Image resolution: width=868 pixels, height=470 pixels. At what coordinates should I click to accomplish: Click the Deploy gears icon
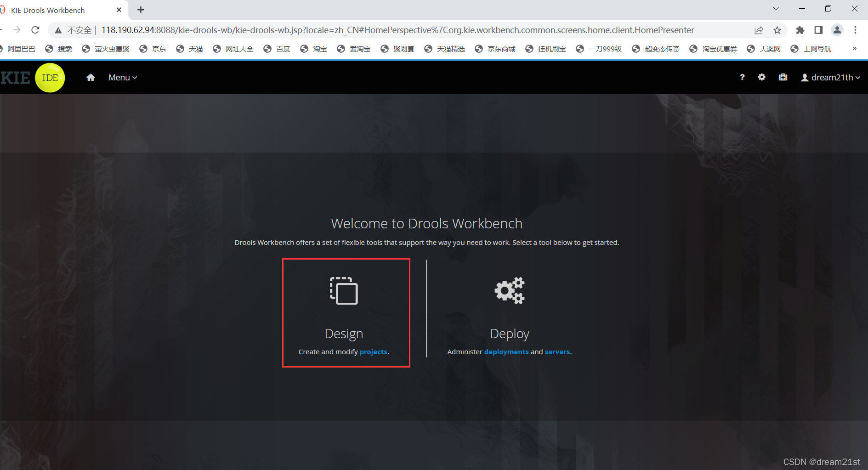coord(510,290)
